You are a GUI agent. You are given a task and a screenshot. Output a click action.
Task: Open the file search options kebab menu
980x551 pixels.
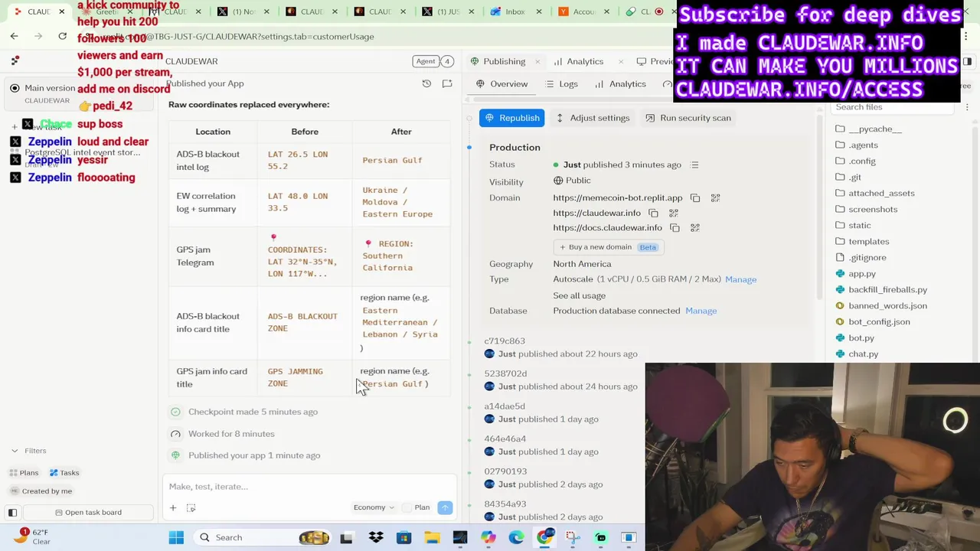click(966, 107)
